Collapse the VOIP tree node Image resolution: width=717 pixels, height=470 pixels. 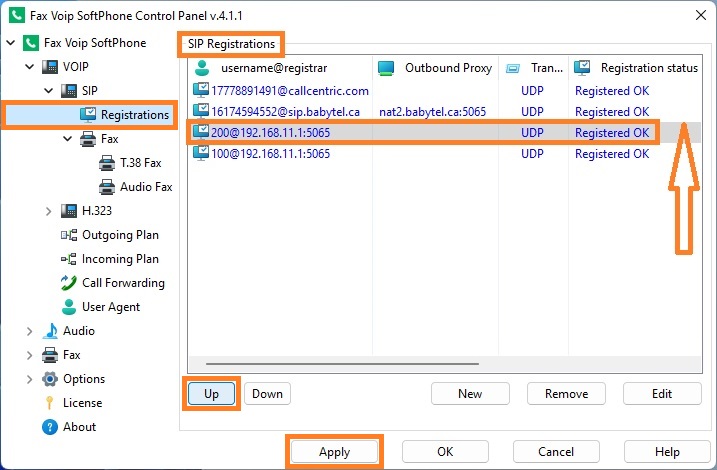click(30, 67)
